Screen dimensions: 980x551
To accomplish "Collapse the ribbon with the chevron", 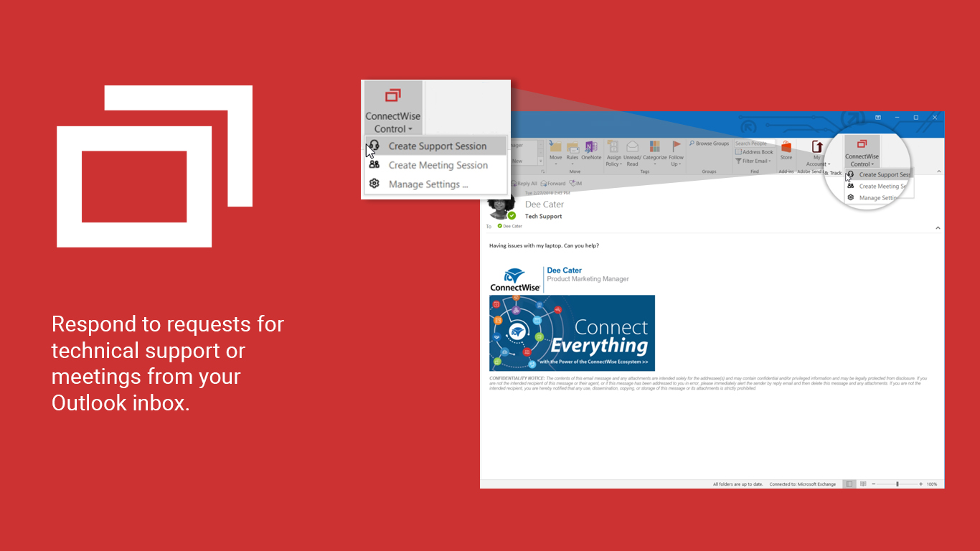I will (938, 172).
